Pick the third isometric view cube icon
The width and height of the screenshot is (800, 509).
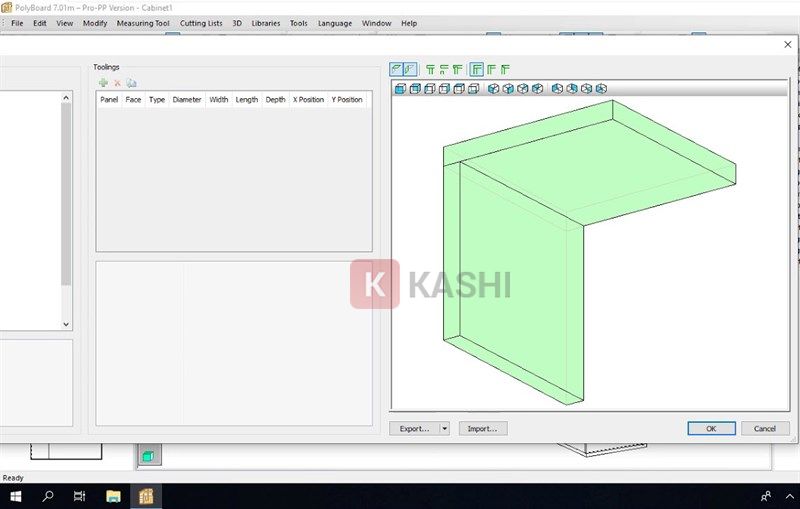pos(522,89)
